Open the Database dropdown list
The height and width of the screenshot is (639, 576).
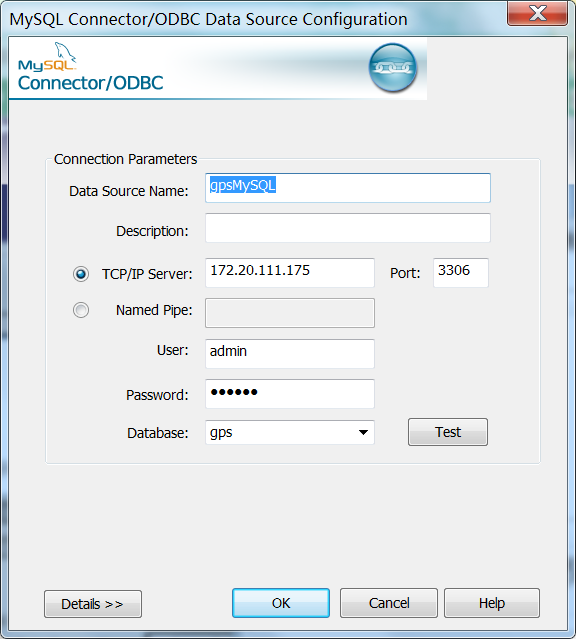coord(363,432)
